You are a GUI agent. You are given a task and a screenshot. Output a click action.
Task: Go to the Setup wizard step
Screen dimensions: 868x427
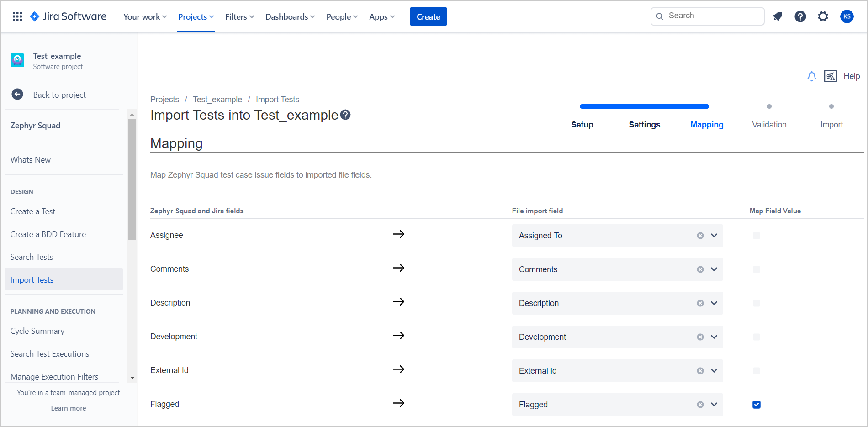pyautogui.click(x=582, y=125)
